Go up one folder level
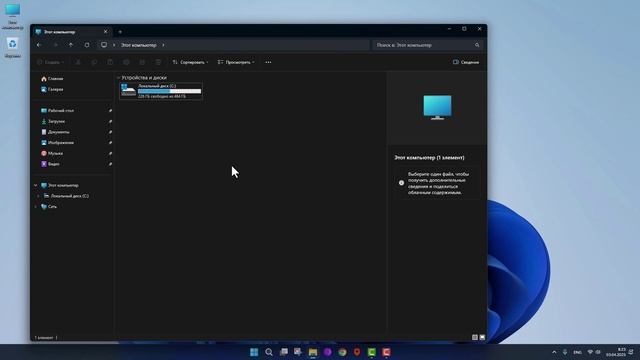 point(71,45)
